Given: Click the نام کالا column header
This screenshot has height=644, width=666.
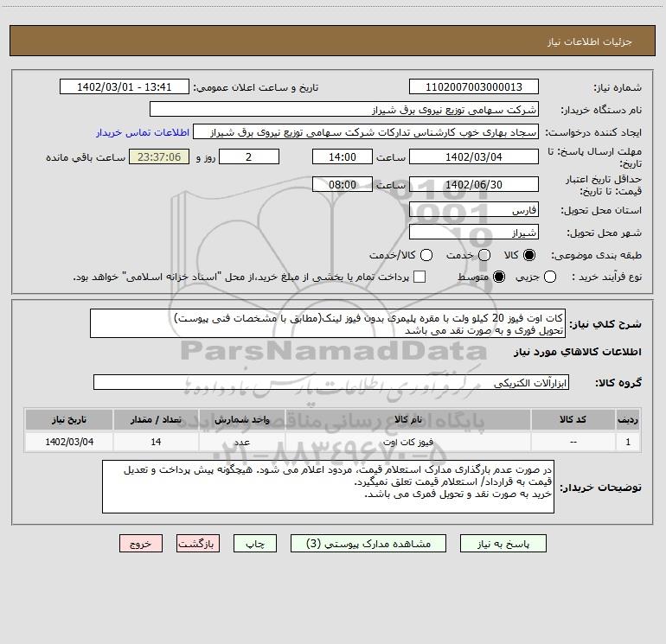Looking at the screenshot, I should pos(407,419).
